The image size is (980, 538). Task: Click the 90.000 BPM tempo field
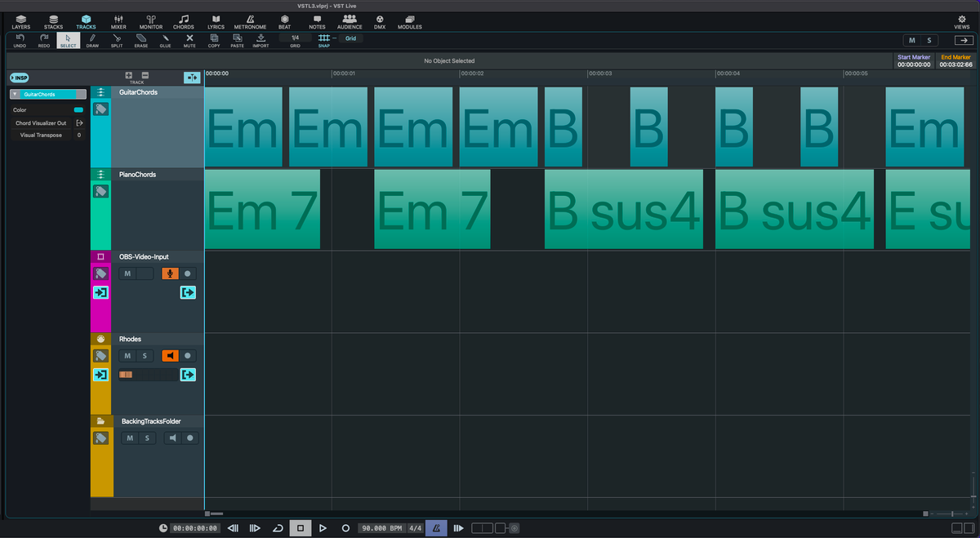(x=383, y=528)
